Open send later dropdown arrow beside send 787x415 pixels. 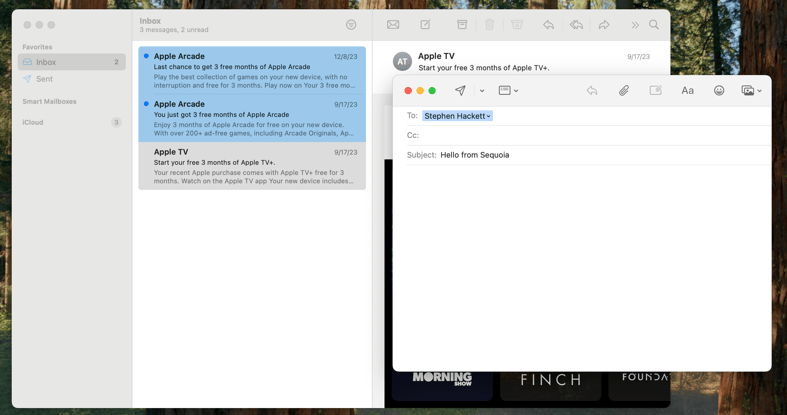coord(482,91)
